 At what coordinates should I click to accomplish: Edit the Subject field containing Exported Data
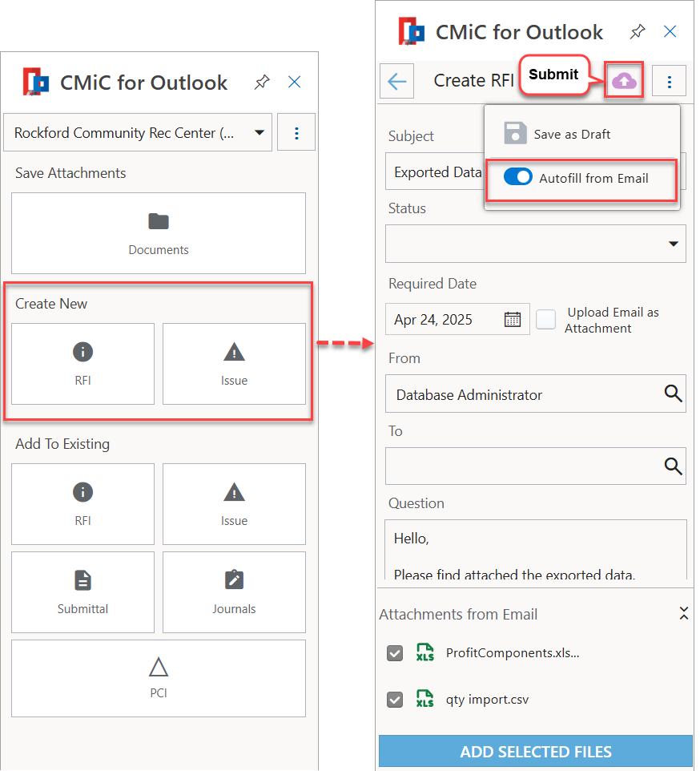[435, 172]
